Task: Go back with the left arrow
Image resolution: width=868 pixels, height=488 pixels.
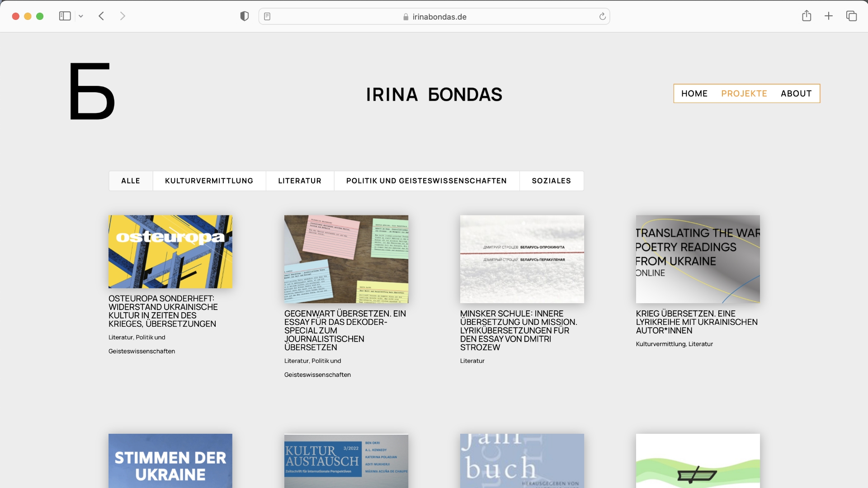Action: [x=101, y=16]
